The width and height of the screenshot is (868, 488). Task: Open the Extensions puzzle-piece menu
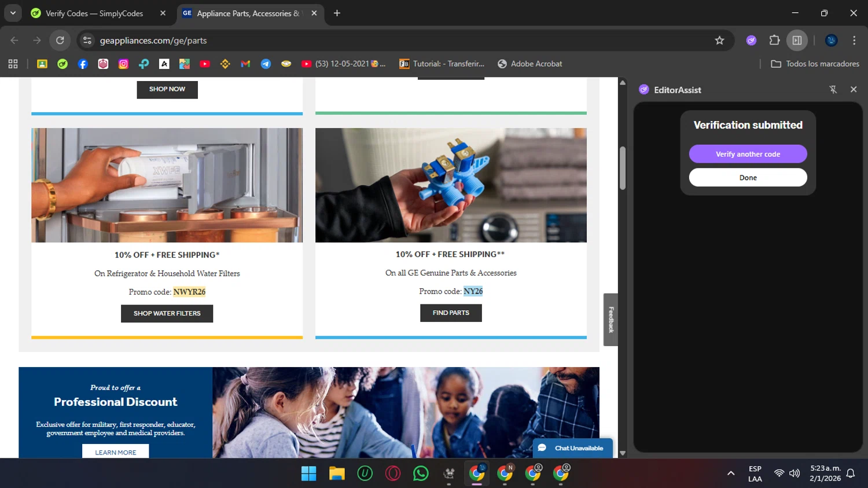(774, 41)
